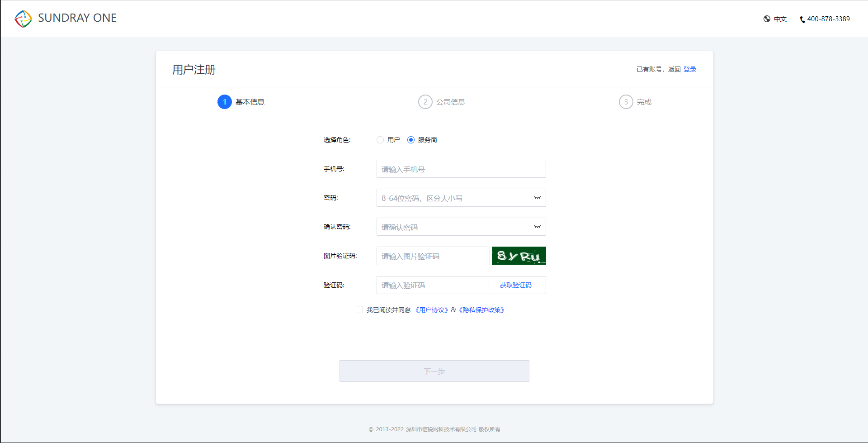This screenshot has height=443, width=868.
Task: Refresh the green captcha image
Action: [519, 256]
